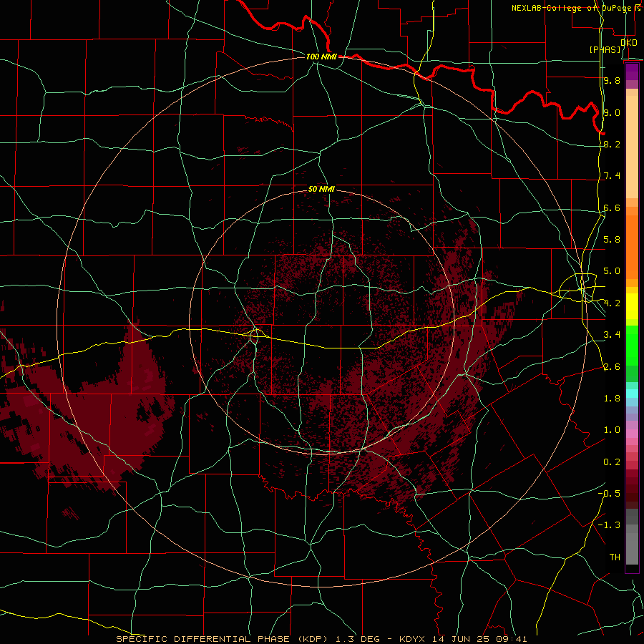Click the "100 NMI" range ring label
644x644 pixels.
coord(321,57)
